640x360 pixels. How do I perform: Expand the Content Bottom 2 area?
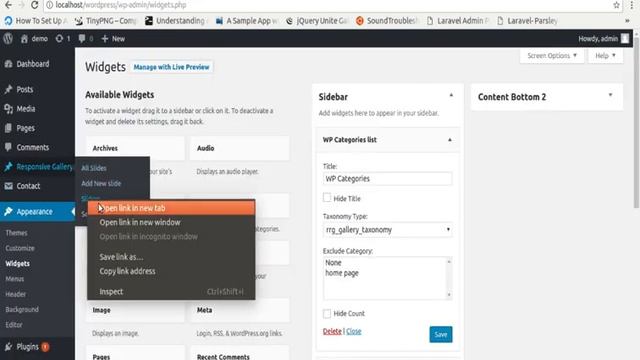coord(610,96)
